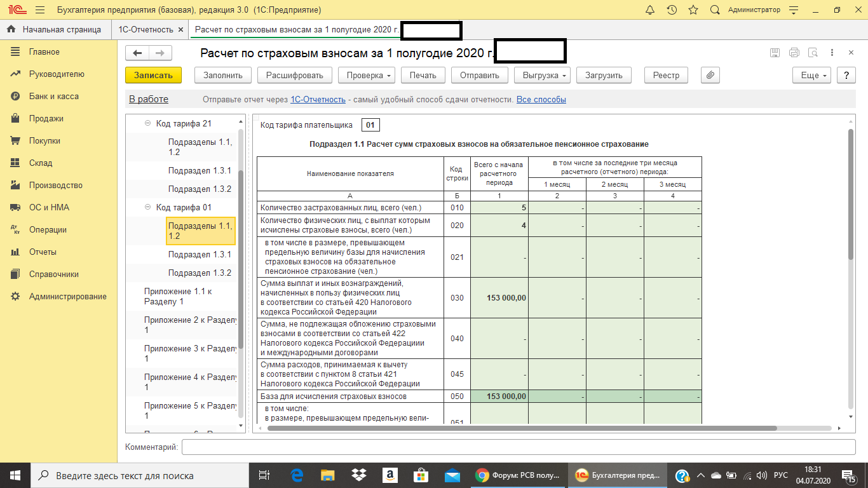Click the search magnifier in title bar
Image resolution: width=868 pixels, height=488 pixels.
pos(715,10)
